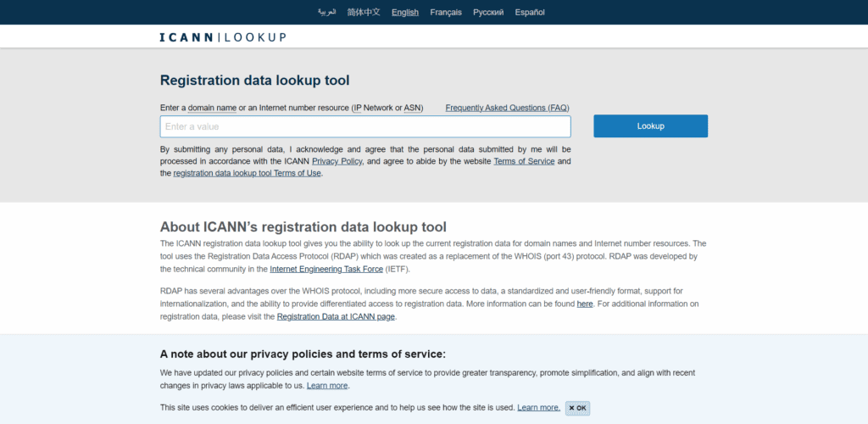Switch language to Español
868x424 pixels.
tap(530, 12)
